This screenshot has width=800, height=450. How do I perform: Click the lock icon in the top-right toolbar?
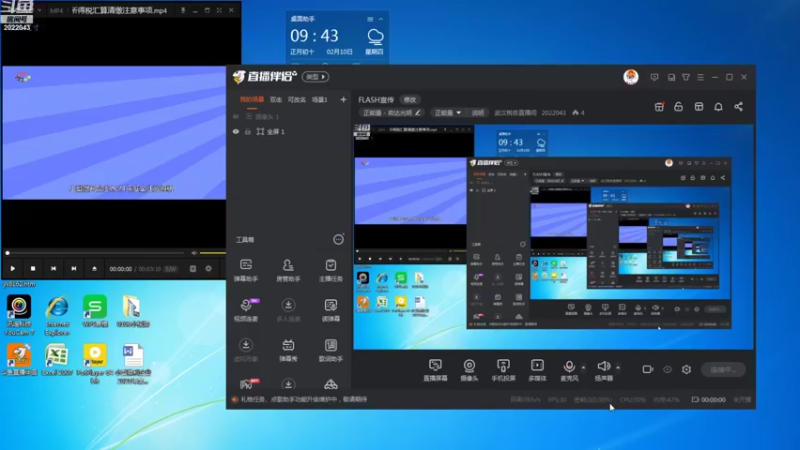click(679, 107)
